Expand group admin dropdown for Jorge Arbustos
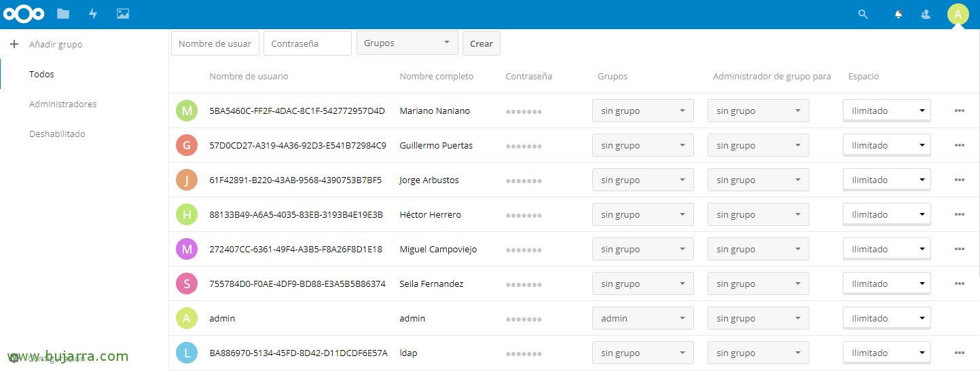The height and width of the screenshot is (371, 980). (758, 180)
